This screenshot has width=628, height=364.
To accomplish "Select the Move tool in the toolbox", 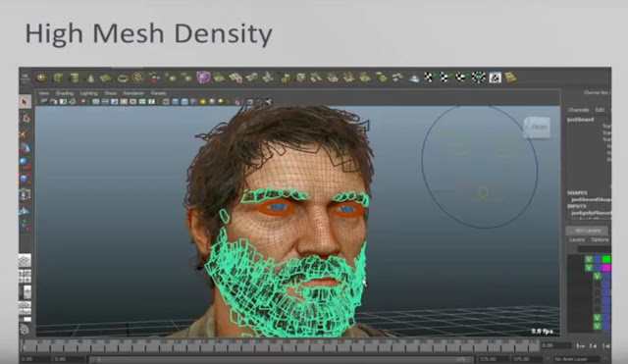I will pyautogui.click(x=25, y=148).
